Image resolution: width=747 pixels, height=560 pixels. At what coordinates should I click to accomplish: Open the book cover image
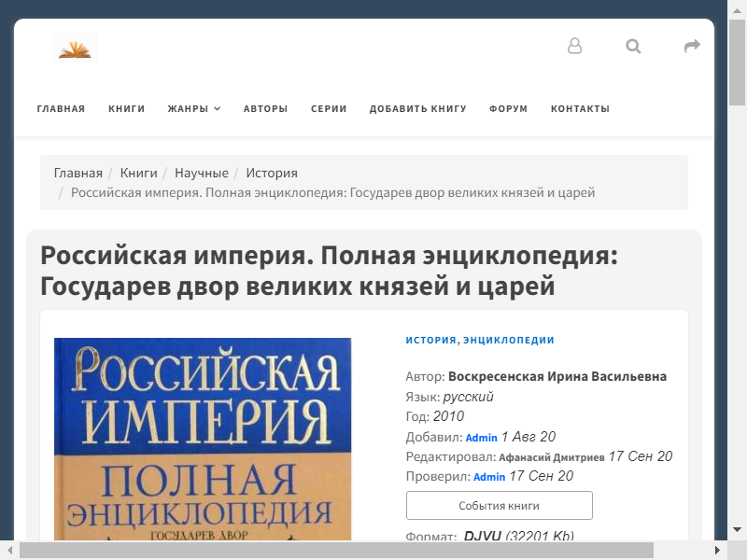click(203, 439)
